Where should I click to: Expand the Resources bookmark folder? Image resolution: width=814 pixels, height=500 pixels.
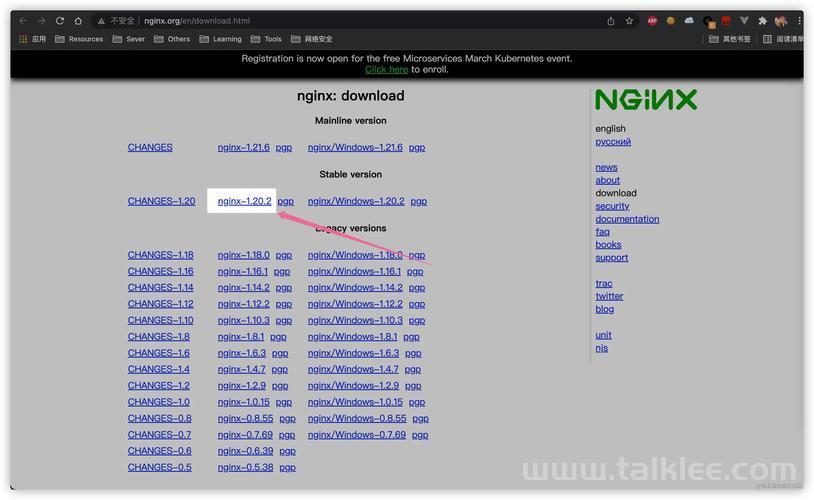79,39
